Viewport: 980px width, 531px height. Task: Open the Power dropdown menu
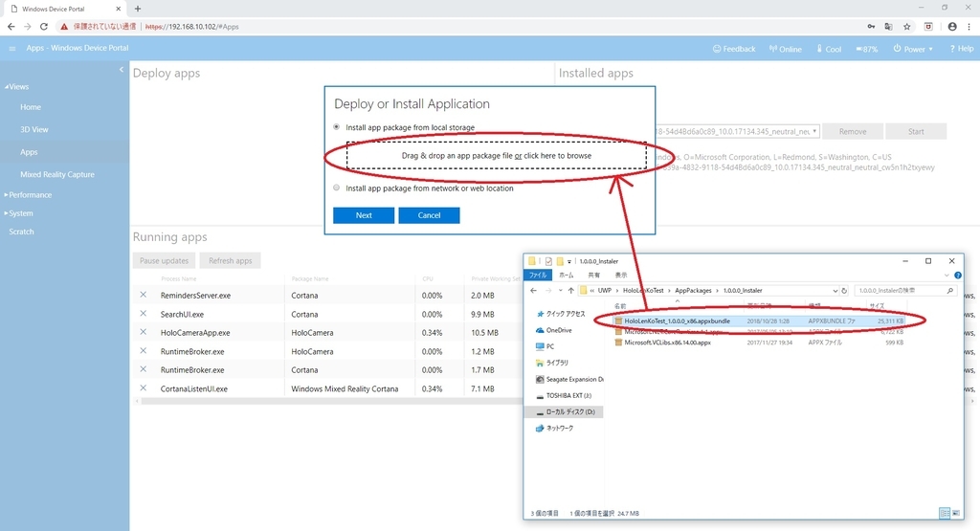click(x=913, y=49)
